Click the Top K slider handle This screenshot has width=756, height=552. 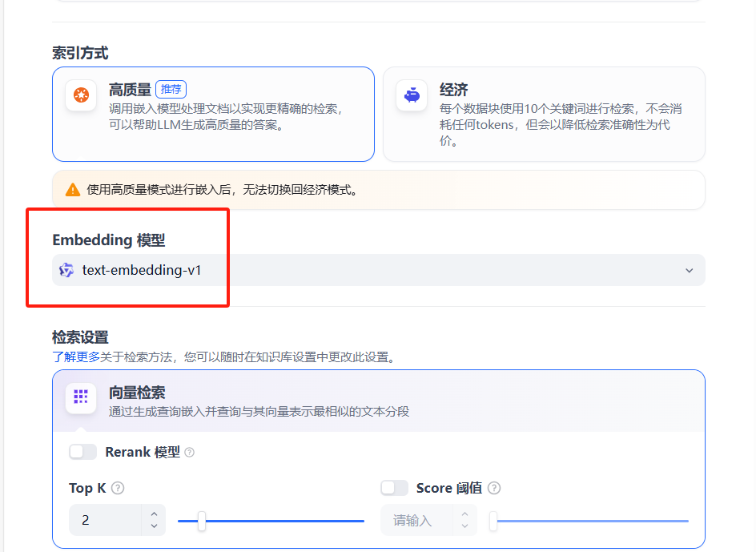[202, 521]
